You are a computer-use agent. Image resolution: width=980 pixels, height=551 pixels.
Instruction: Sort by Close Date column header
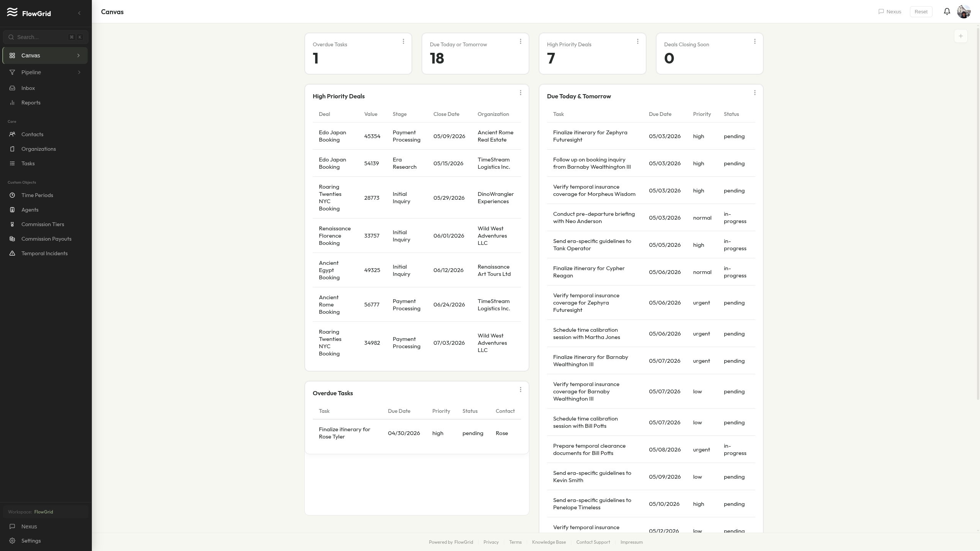(x=446, y=114)
